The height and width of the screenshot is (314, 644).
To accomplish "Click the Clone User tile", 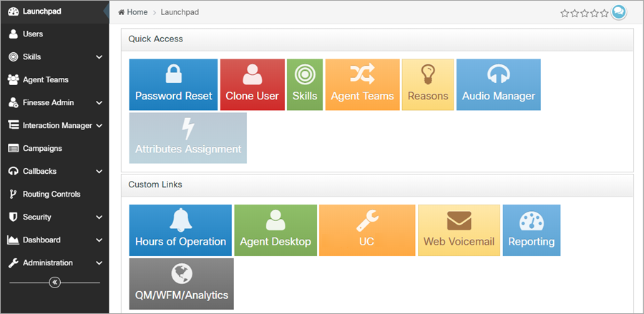I will click(x=252, y=84).
